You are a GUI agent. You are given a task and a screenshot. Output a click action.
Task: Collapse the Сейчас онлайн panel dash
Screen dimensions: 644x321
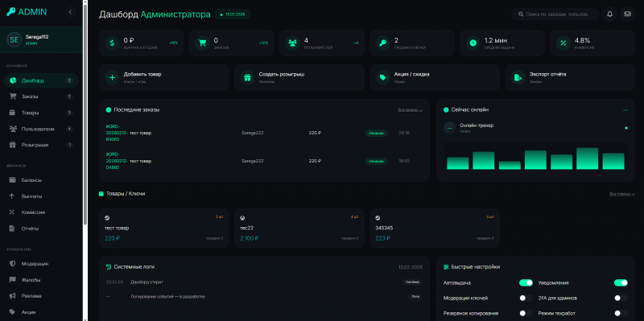point(625,110)
